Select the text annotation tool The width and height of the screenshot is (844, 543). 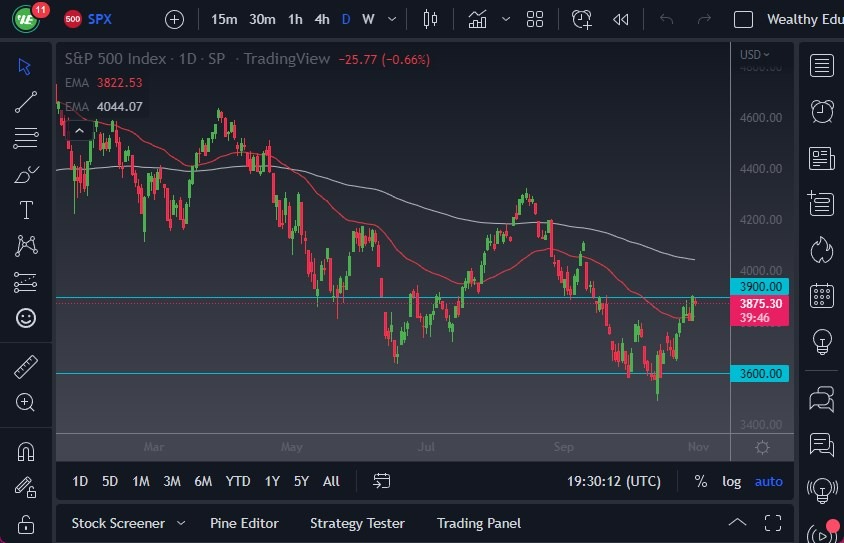point(26,210)
